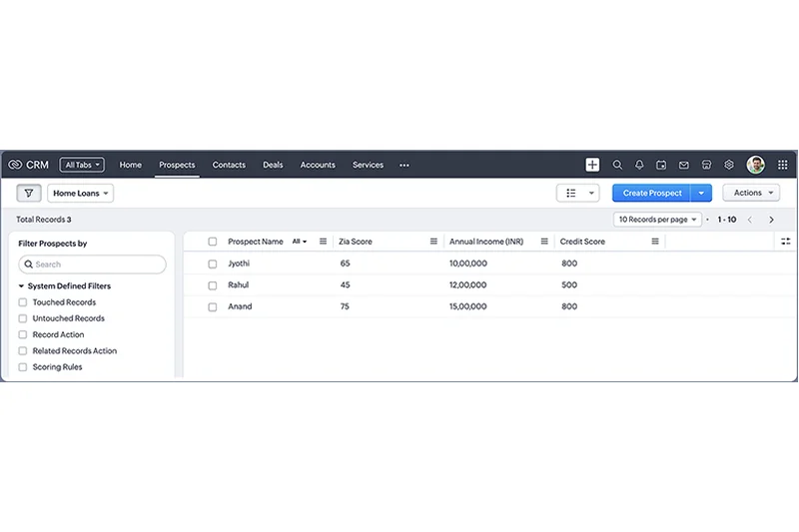Enable the Record Action filter

tap(22, 334)
